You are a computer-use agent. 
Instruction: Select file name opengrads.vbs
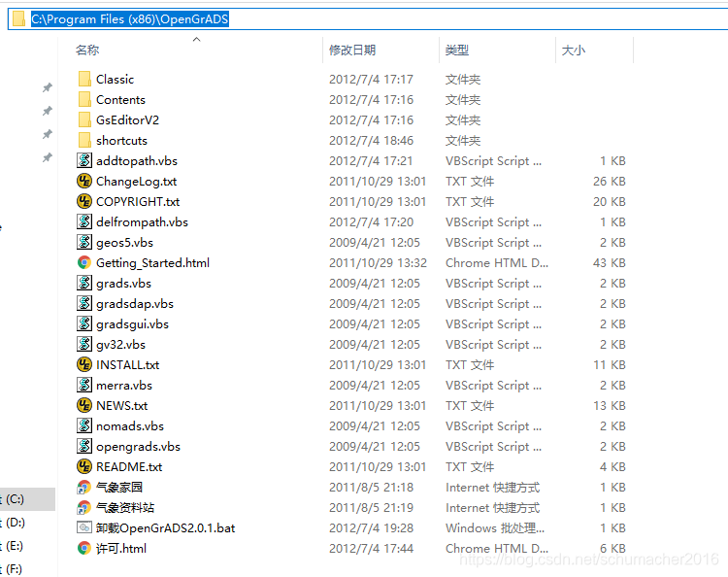(x=139, y=447)
